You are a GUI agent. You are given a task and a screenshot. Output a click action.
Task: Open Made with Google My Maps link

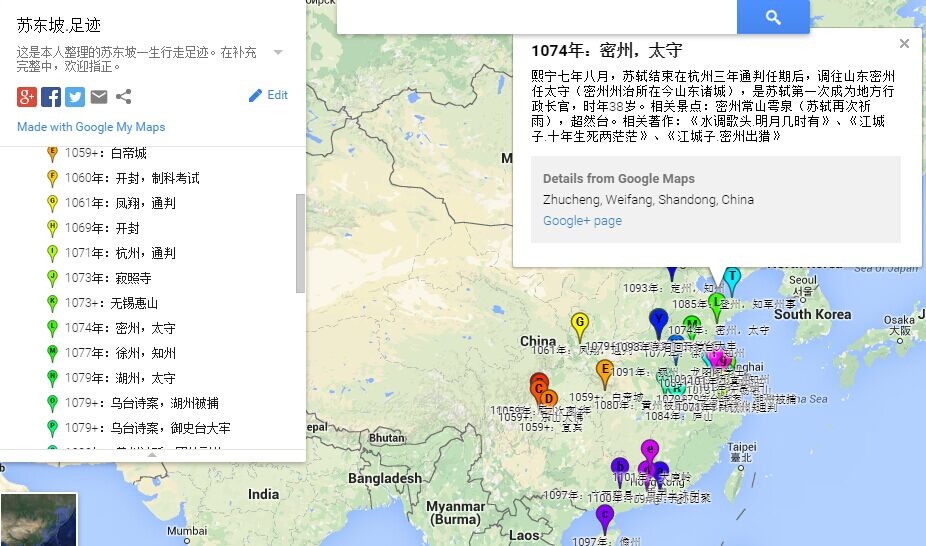[x=91, y=127]
